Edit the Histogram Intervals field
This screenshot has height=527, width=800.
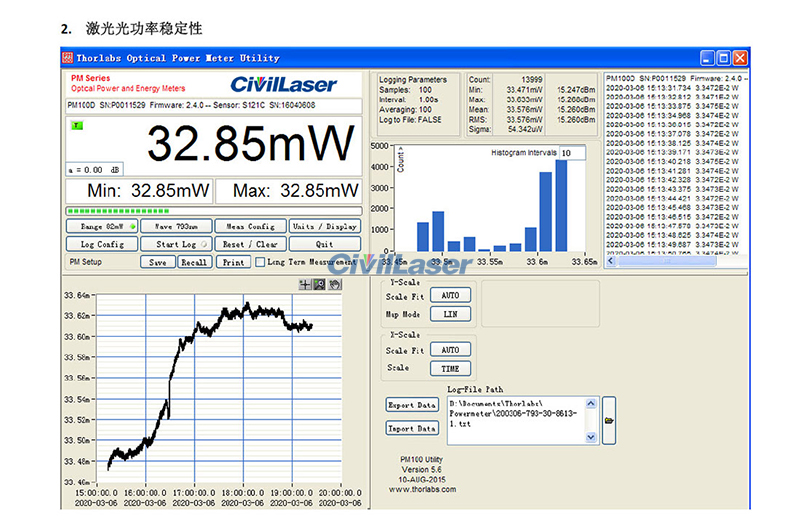(x=572, y=153)
